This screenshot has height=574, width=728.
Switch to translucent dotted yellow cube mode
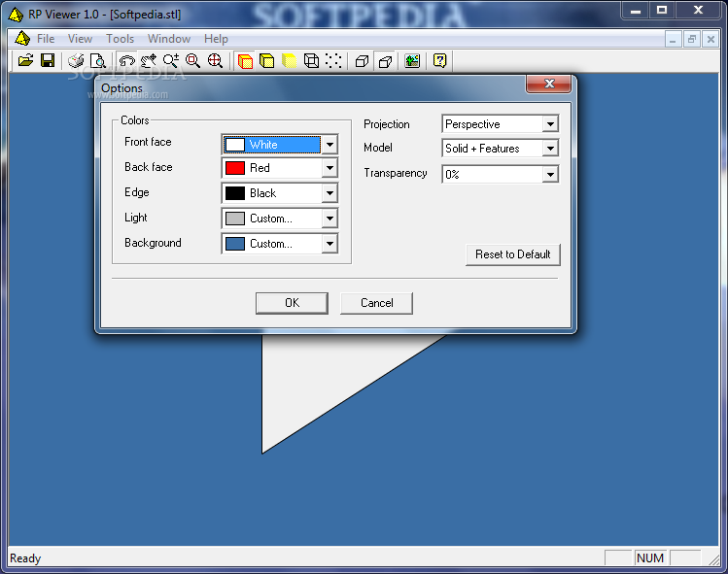coord(289,60)
